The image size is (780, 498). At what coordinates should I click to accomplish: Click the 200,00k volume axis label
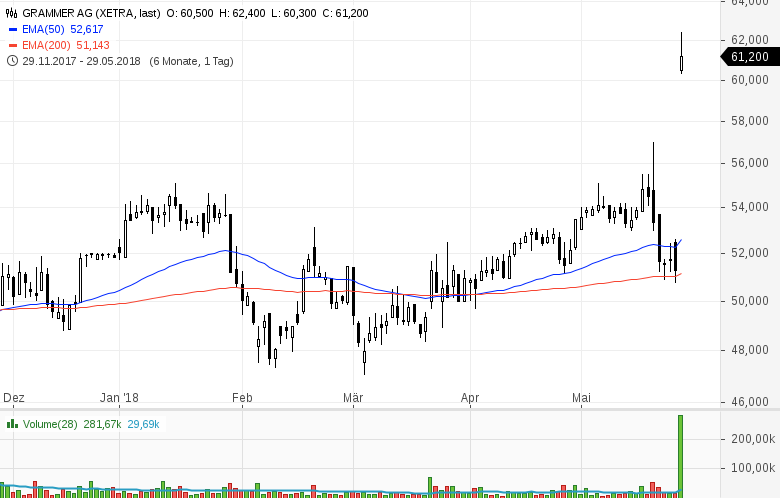click(x=753, y=439)
